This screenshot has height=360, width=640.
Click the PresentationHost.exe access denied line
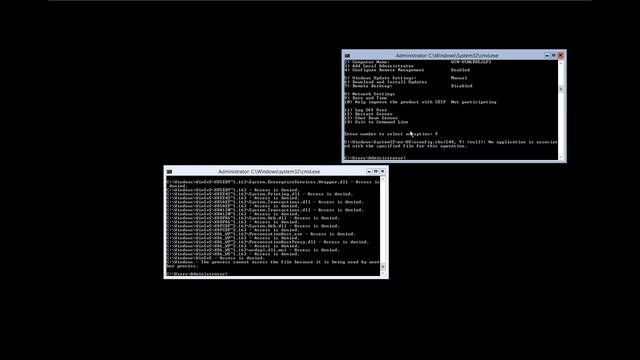point(261,234)
